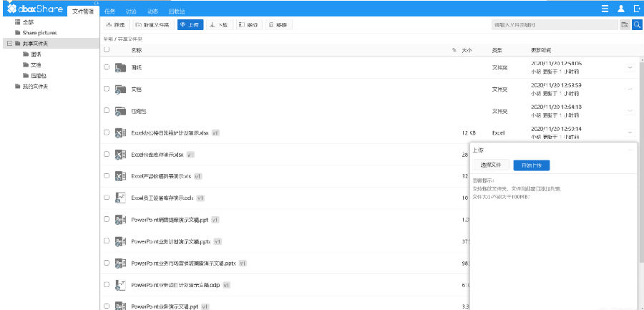
Task: Focus the file keyword search field
Action: [555, 25]
